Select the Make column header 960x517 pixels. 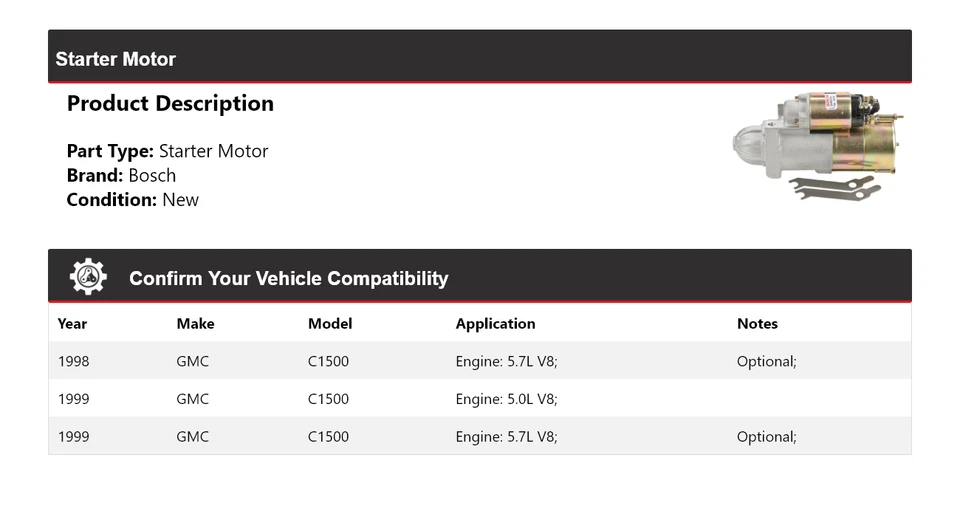pos(195,324)
